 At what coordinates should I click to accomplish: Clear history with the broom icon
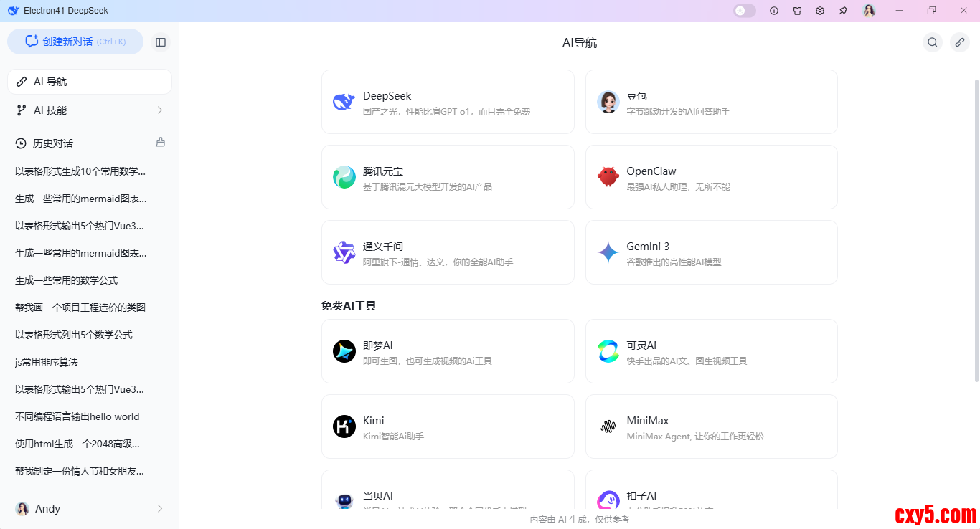(x=161, y=143)
